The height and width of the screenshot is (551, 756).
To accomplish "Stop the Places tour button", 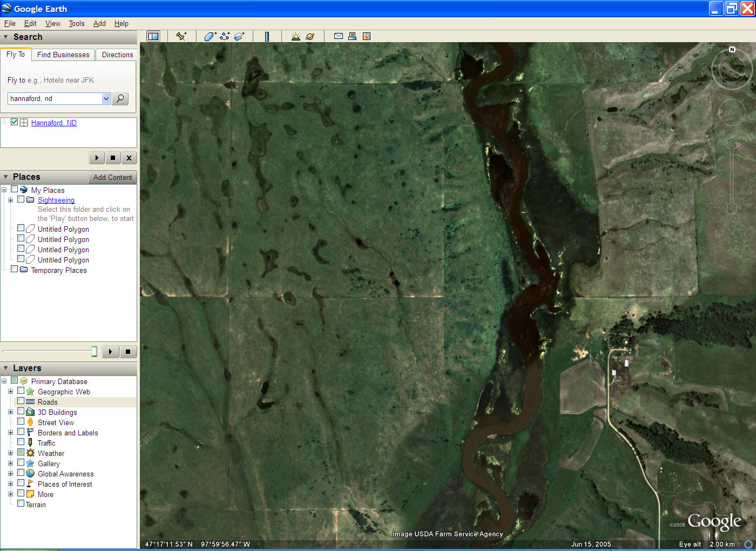I will (128, 352).
